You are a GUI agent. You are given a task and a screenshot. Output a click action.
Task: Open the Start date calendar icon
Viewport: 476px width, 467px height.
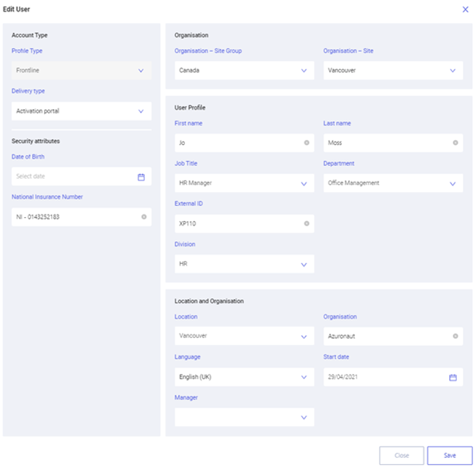tap(453, 377)
